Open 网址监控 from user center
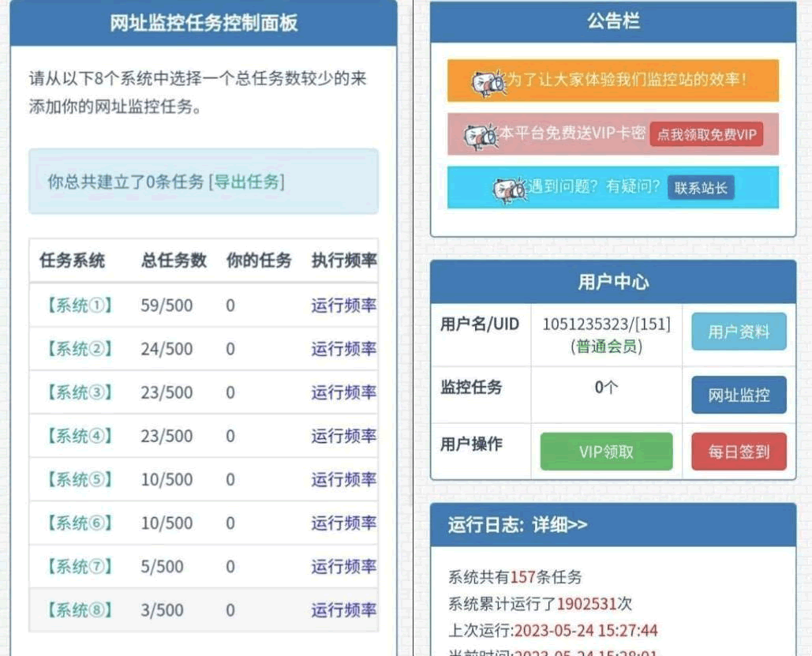The width and height of the screenshot is (812, 656). tap(739, 395)
